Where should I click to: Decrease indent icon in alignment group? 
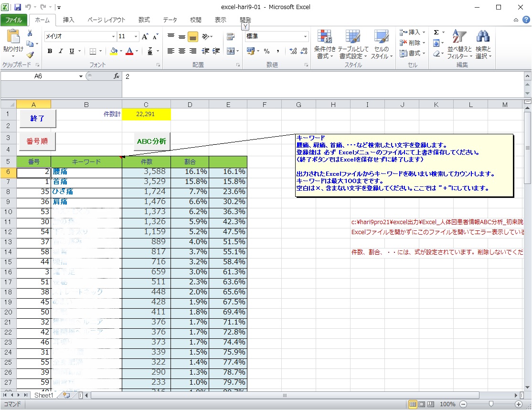[205, 51]
